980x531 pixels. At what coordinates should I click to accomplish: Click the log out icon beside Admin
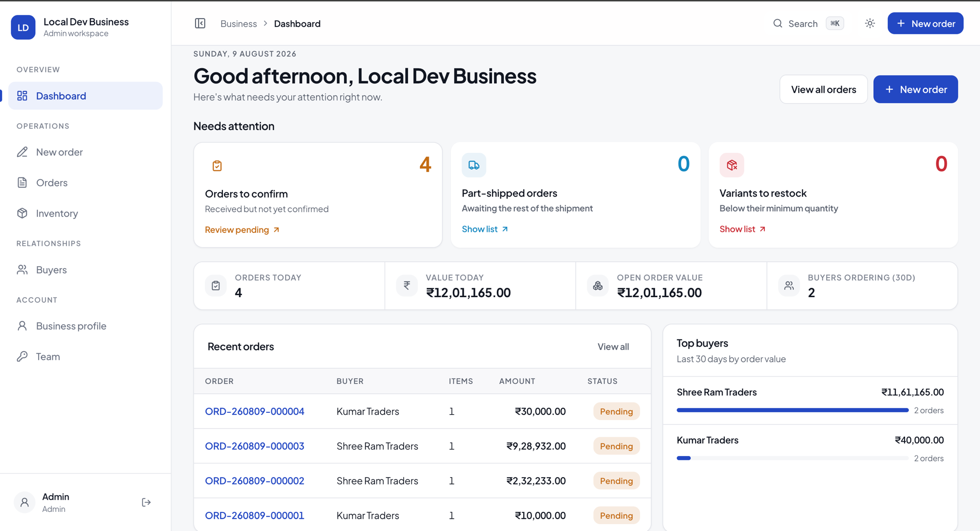[146, 502]
